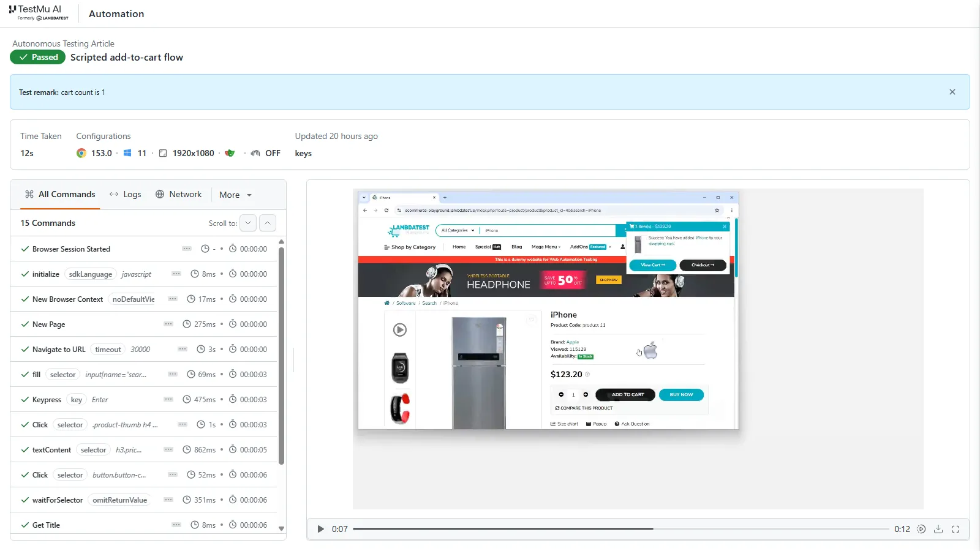Switch to the All Commands tab
This screenshot has height=551, width=980.
coord(60,194)
